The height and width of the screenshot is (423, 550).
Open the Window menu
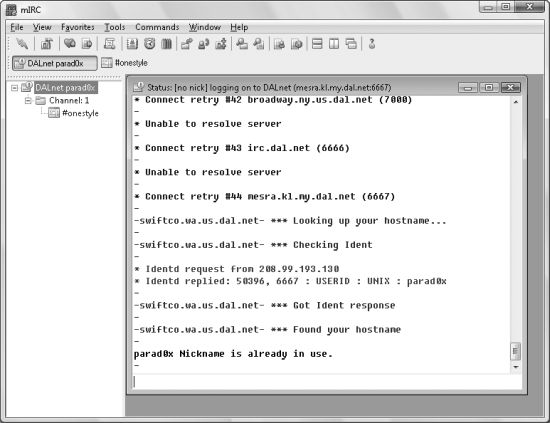click(205, 27)
